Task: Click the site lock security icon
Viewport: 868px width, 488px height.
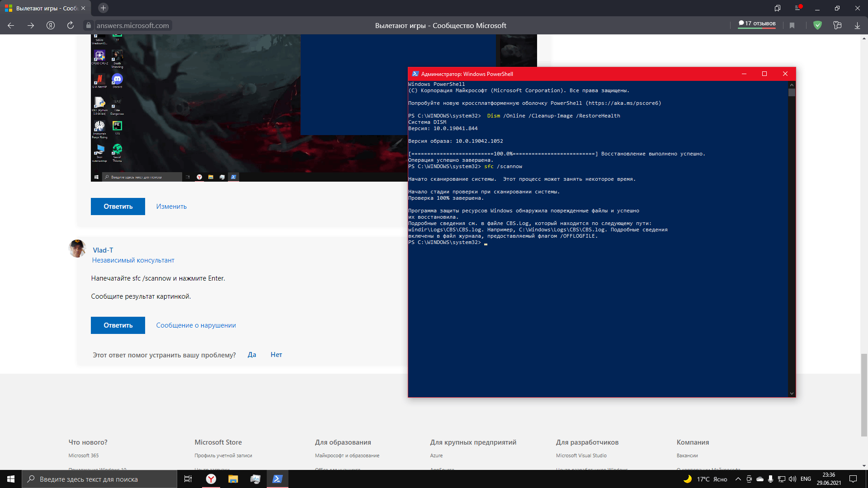Action: click(x=89, y=26)
